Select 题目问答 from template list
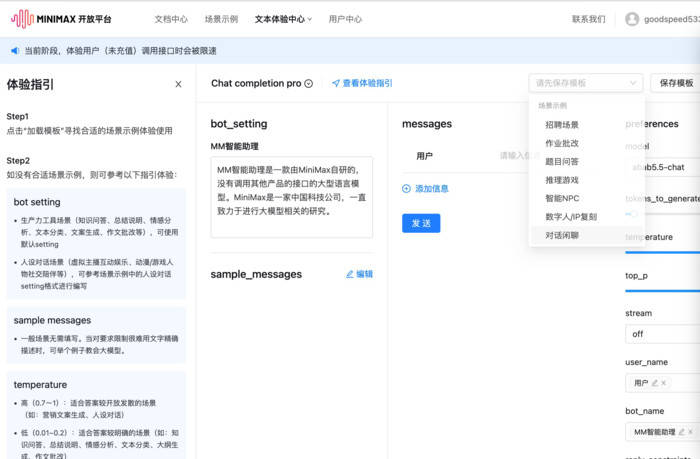700x459 pixels. point(587,161)
